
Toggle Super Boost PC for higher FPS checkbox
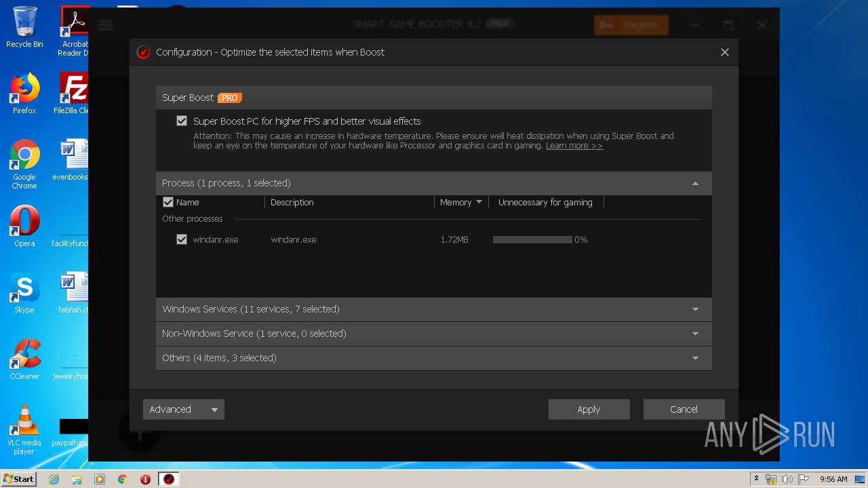pos(182,121)
